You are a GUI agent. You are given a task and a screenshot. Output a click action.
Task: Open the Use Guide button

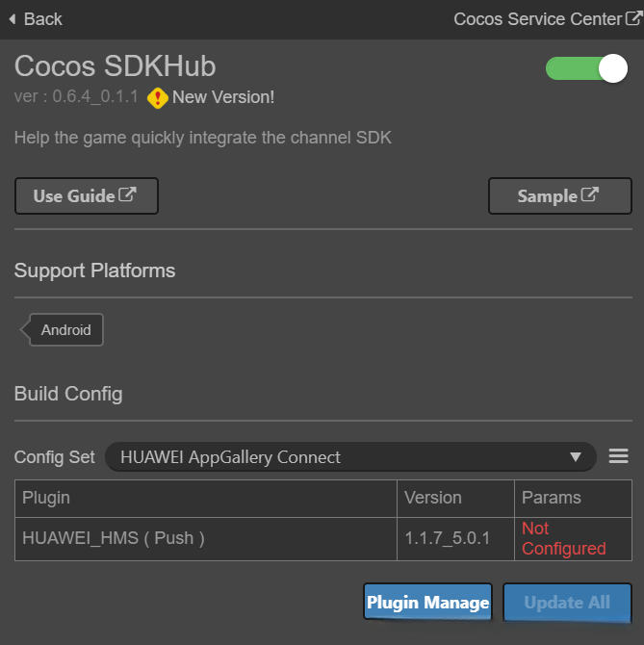pyautogui.click(x=87, y=195)
